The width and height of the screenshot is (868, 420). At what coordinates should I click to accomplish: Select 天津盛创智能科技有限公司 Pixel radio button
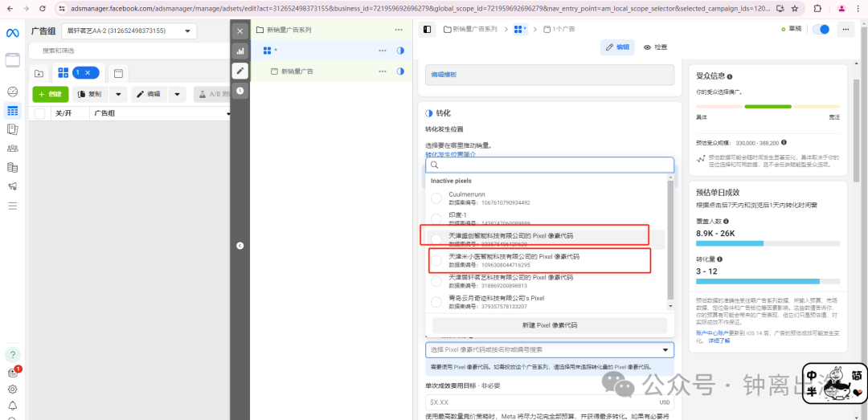pyautogui.click(x=436, y=239)
